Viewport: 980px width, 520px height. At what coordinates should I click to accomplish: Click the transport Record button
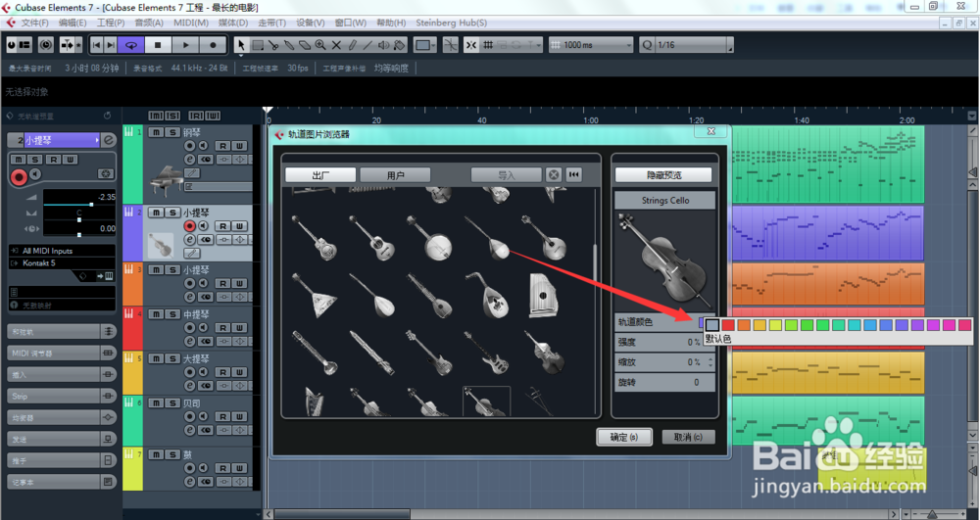[x=213, y=45]
